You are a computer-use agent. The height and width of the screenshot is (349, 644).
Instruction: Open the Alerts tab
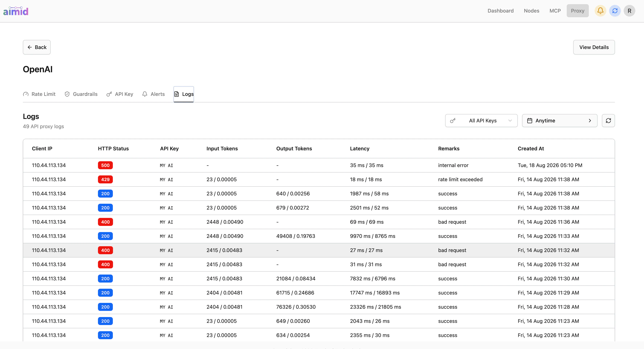pyautogui.click(x=153, y=94)
